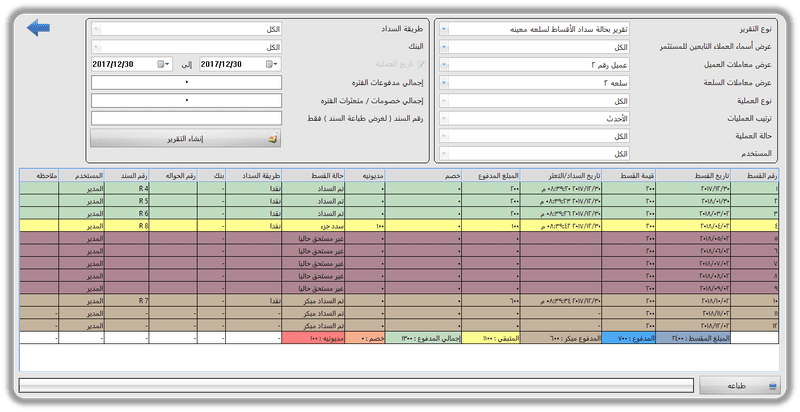
Task: Open the عرض معاملات العميل dropdown
Action: tap(445, 65)
